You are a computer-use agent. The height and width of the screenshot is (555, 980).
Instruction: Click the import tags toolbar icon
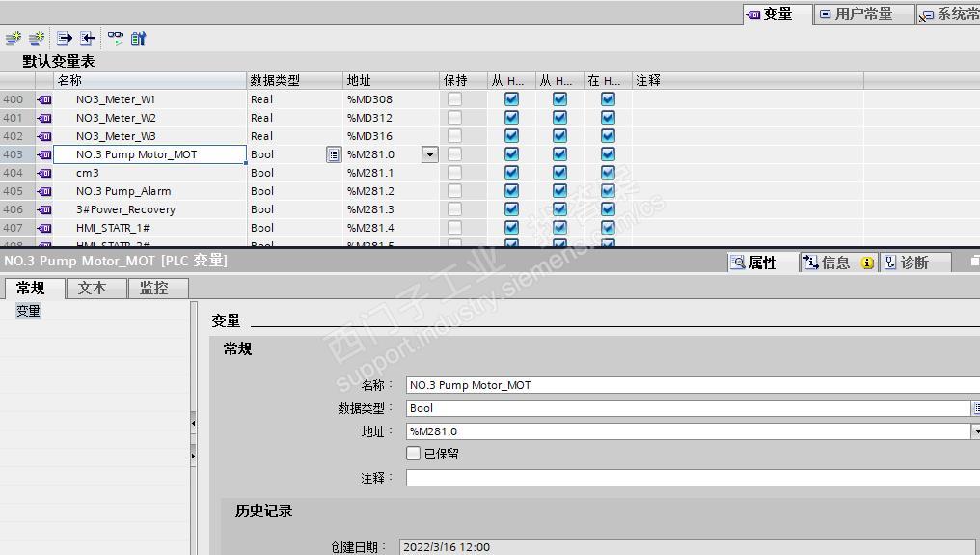(88, 39)
